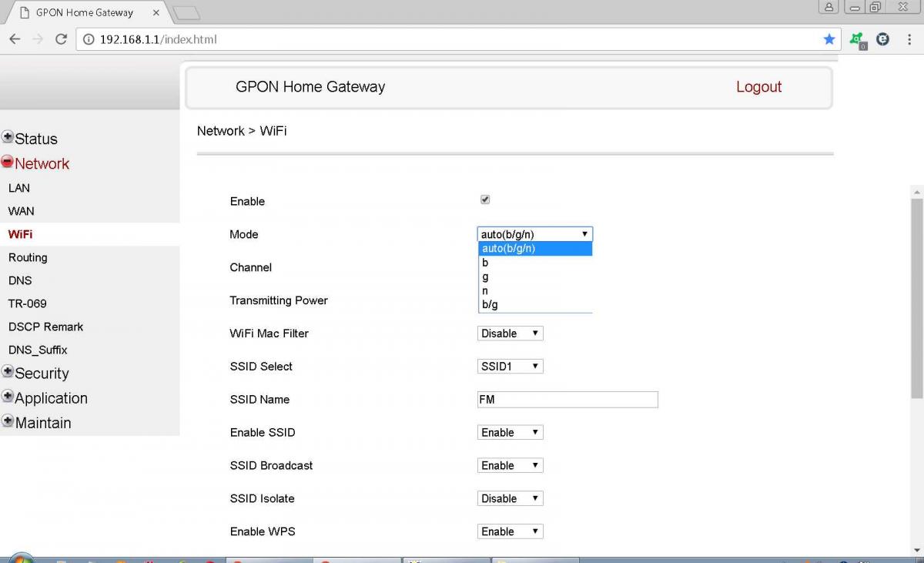Open the WiFi settings page

[20, 234]
